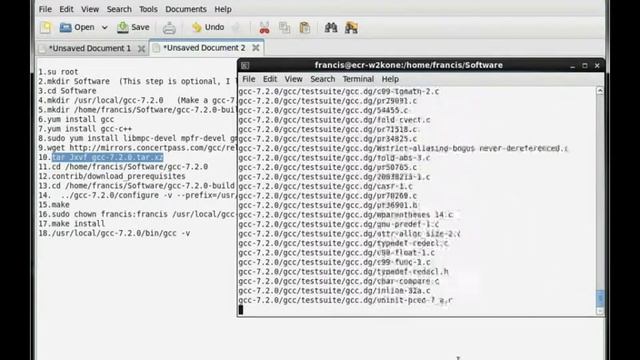
Task: Click the line '17.make install'
Action: 72,224
